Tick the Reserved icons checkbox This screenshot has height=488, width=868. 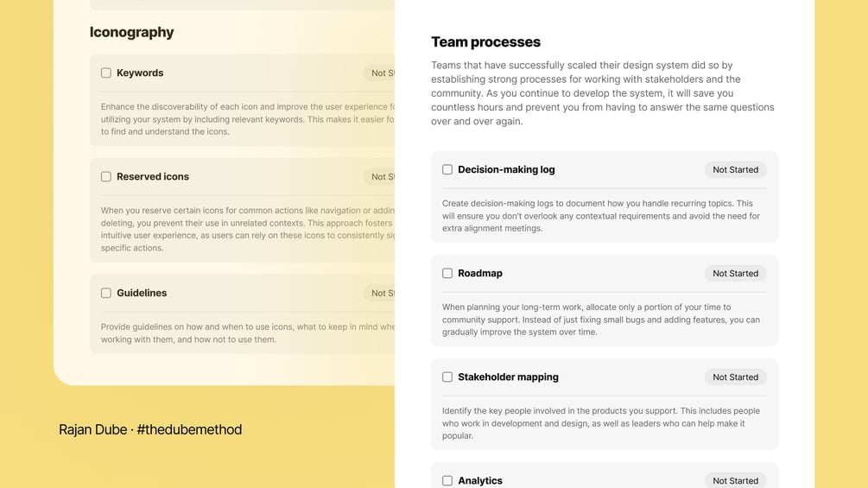[106, 177]
